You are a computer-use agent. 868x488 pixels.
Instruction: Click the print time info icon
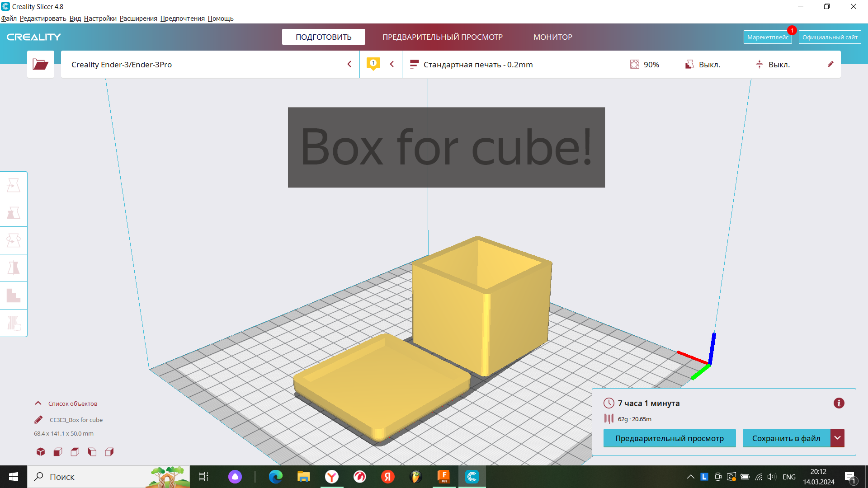(x=839, y=403)
